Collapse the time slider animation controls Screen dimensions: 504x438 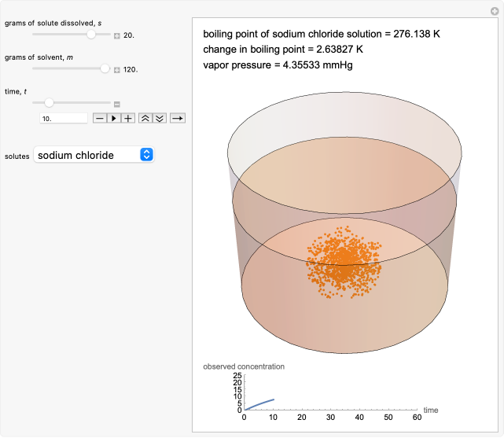(x=117, y=103)
